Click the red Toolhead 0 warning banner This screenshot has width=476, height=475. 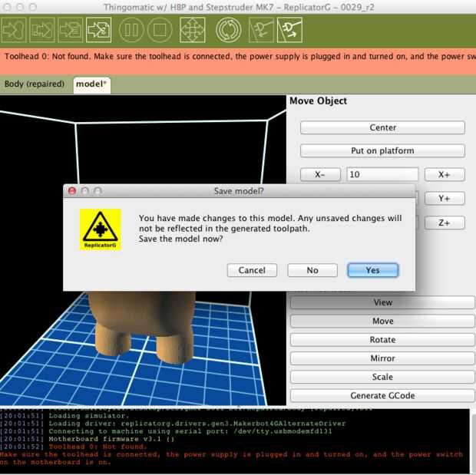[238, 61]
